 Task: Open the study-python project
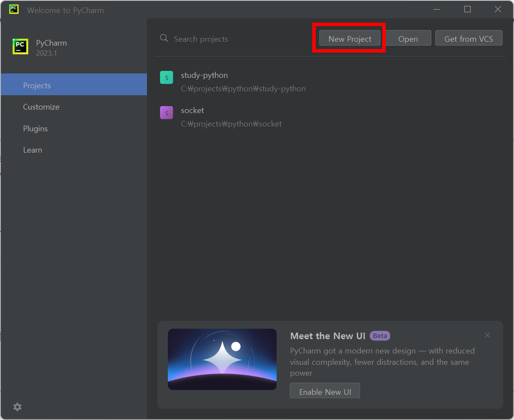[x=330, y=82]
